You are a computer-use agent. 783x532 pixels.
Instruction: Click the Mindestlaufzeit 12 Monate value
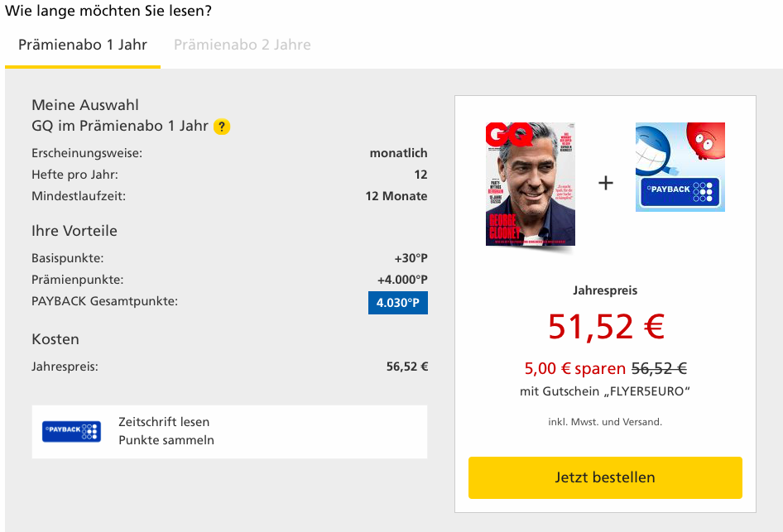[x=396, y=196]
